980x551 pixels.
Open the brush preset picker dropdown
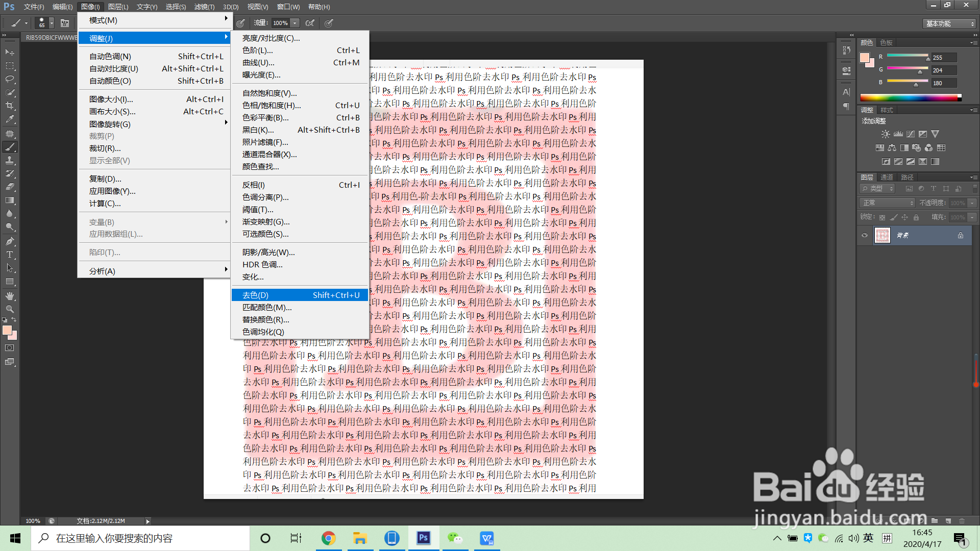(x=51, y=23)
